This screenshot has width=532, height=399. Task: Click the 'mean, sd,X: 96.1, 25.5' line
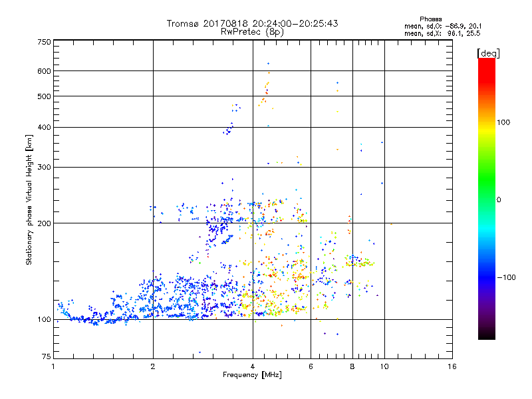point(442,33)
